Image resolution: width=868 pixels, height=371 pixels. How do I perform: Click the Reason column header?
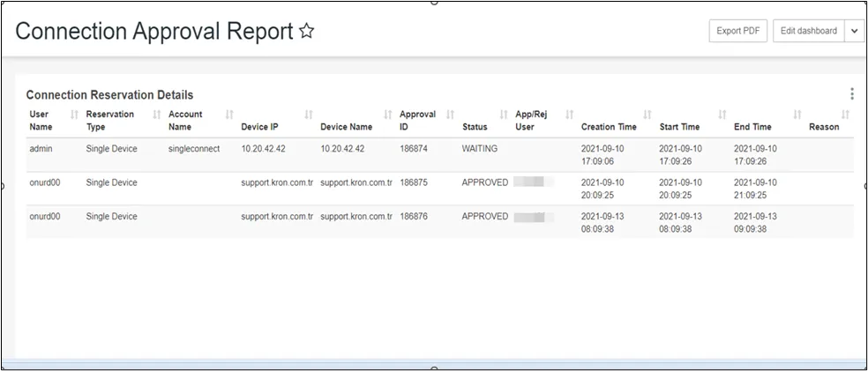click(x=824, y=127)
